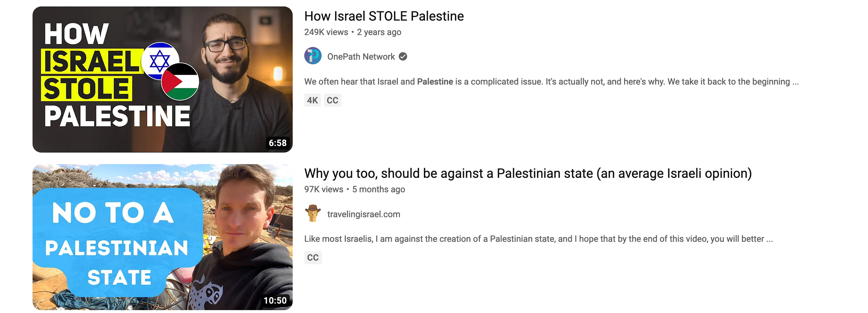Click the "How Israel STOLE Palestine" title link
The width and height of the screenshot is (868, 313).
(x=384, y=16)
